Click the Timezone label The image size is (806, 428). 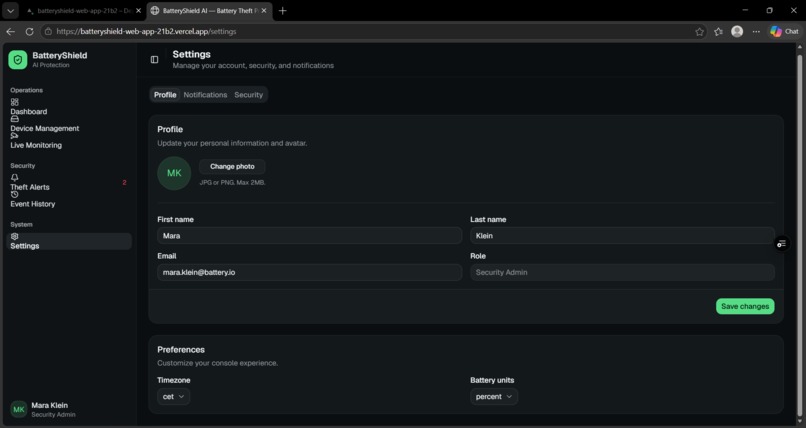[x=174, y=380]
